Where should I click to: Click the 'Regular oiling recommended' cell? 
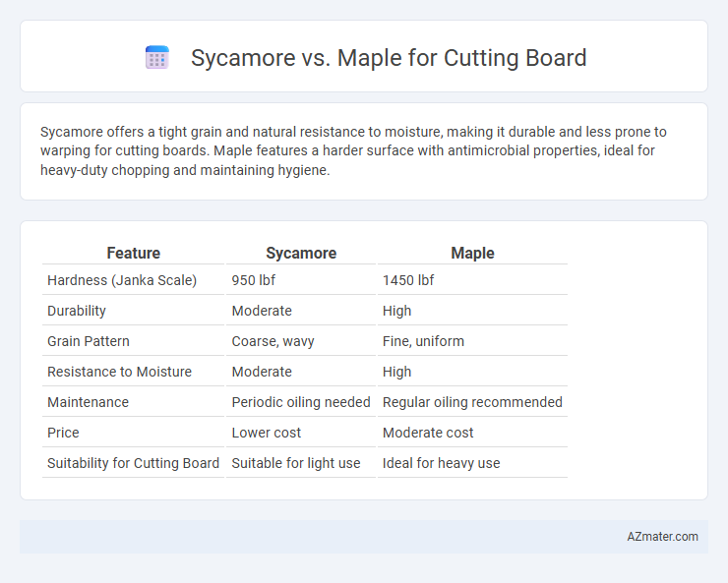472,402
